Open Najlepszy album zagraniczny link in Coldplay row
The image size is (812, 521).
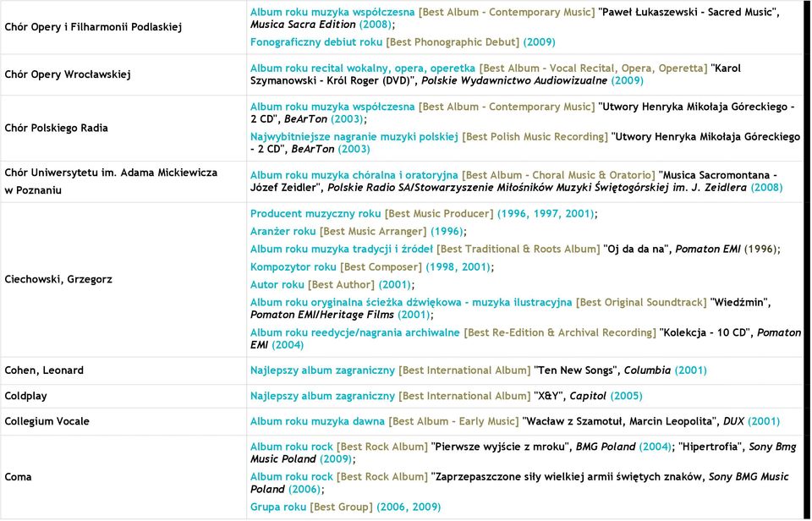pyautogui.click(x=322, y=396)
